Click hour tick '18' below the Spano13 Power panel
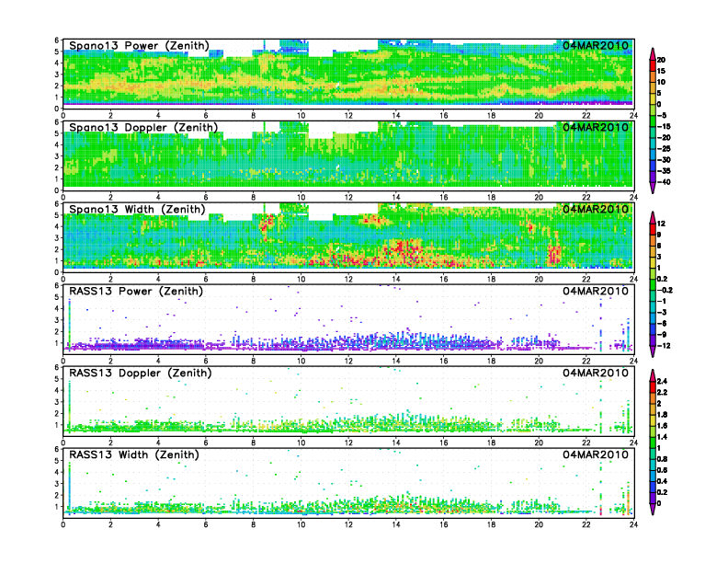 tap(491, 116)
